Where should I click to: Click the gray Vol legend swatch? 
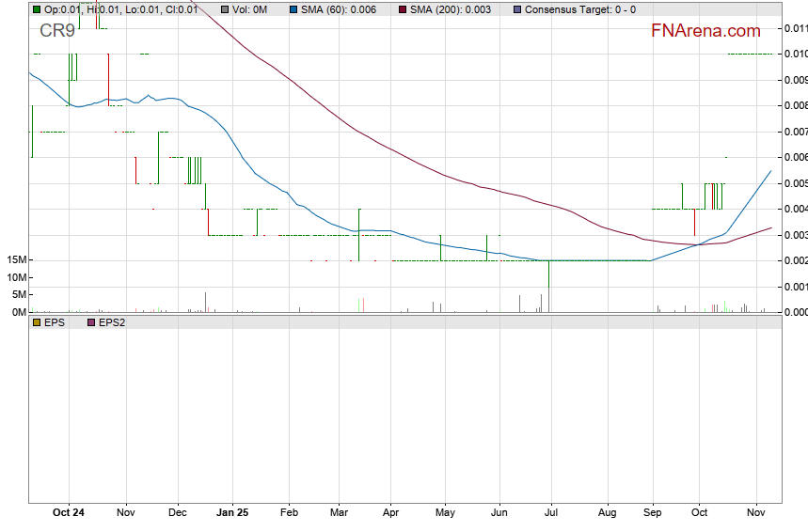224,9
